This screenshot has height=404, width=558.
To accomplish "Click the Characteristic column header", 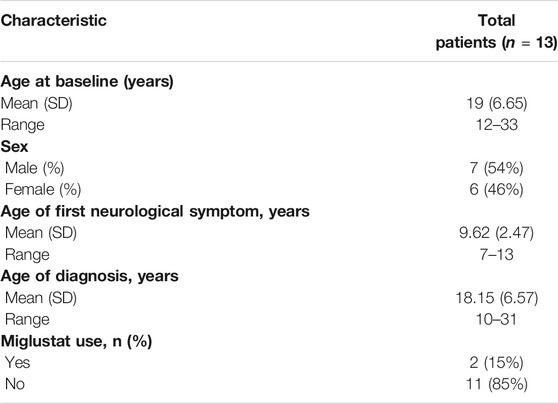I will pyautogui.click(x=53, y=21).
